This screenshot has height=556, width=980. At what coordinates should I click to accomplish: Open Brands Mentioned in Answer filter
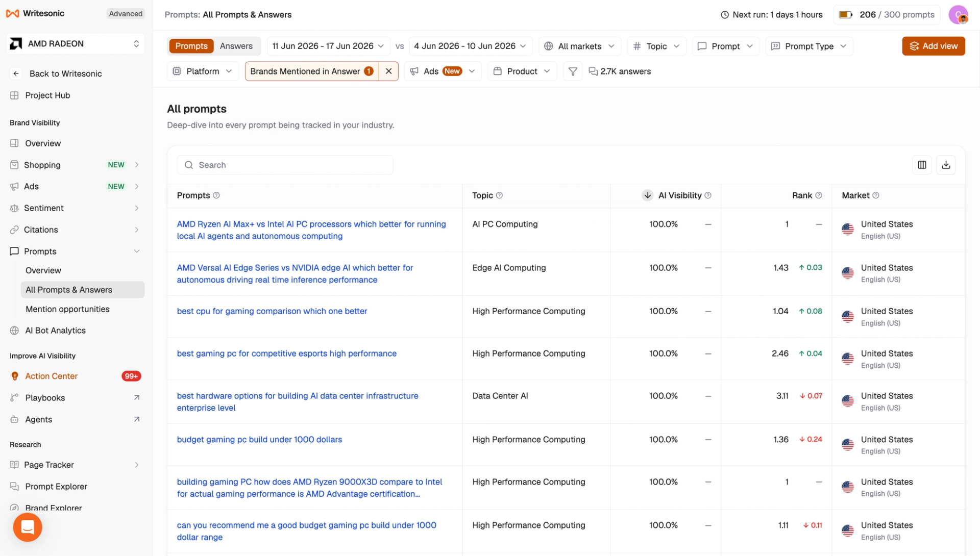point(311,71)
